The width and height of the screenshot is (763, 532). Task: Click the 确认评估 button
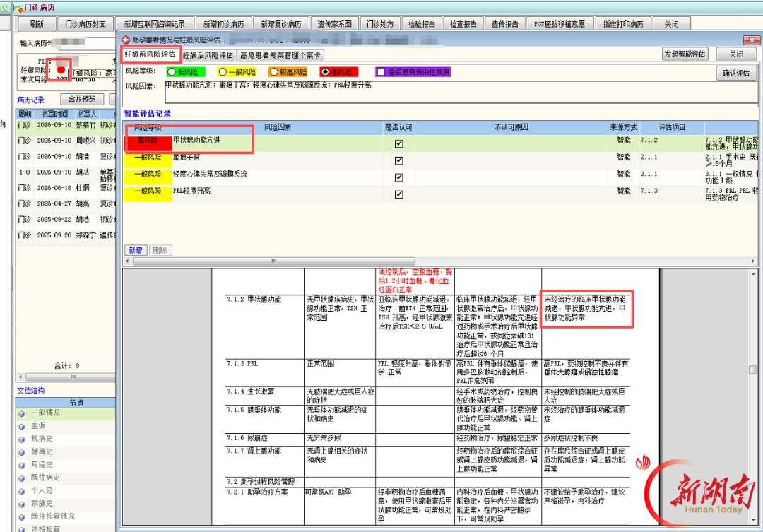tap(735, 73)
